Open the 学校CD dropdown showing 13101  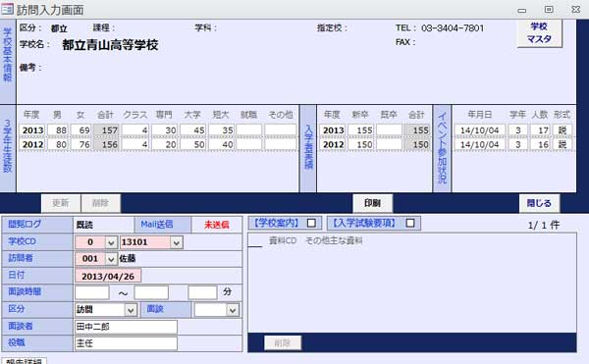pos(176,242)
